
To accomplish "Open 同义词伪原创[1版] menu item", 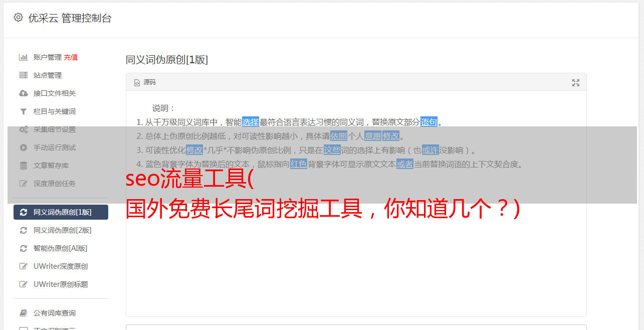I will coord(61,212).
